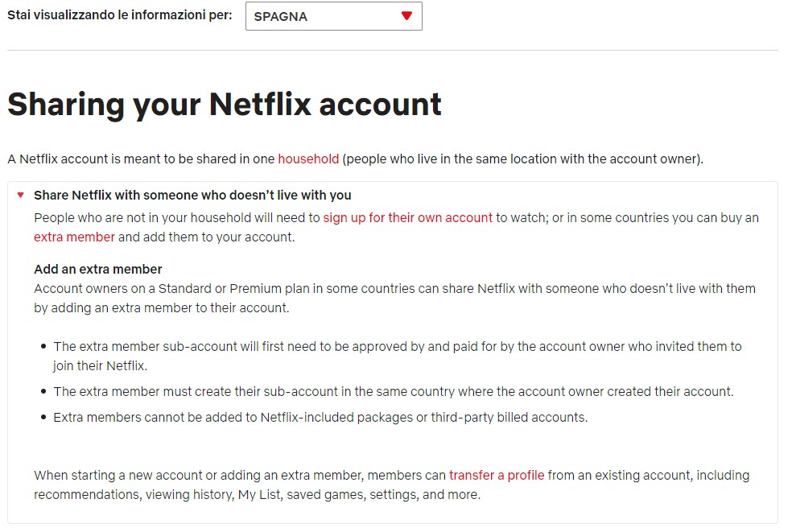Click the bullet text about same country requirement
Image resolution: width=788 pixels, height=532 pixels.
click(393, 392)
